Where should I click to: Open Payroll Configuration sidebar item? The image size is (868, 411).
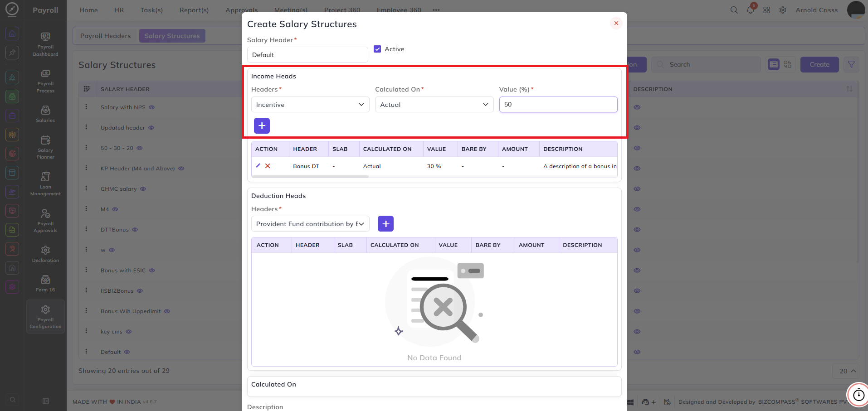[45, 316]
